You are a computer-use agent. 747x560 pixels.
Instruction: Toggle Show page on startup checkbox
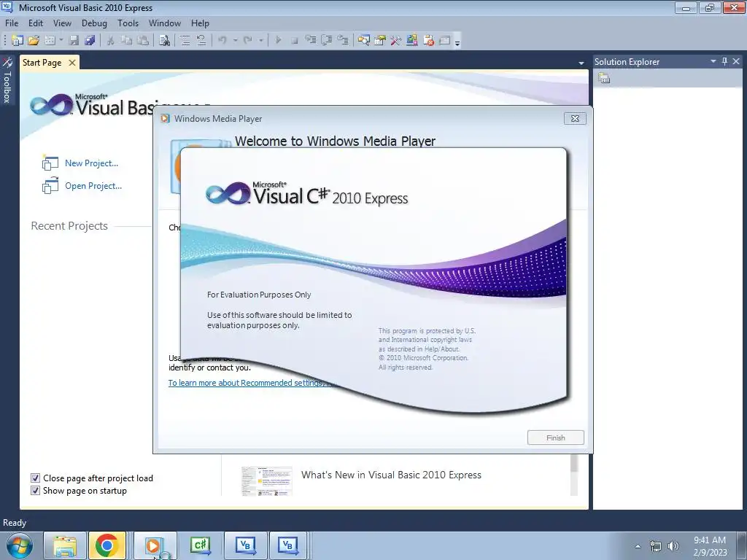coord(35,491)
